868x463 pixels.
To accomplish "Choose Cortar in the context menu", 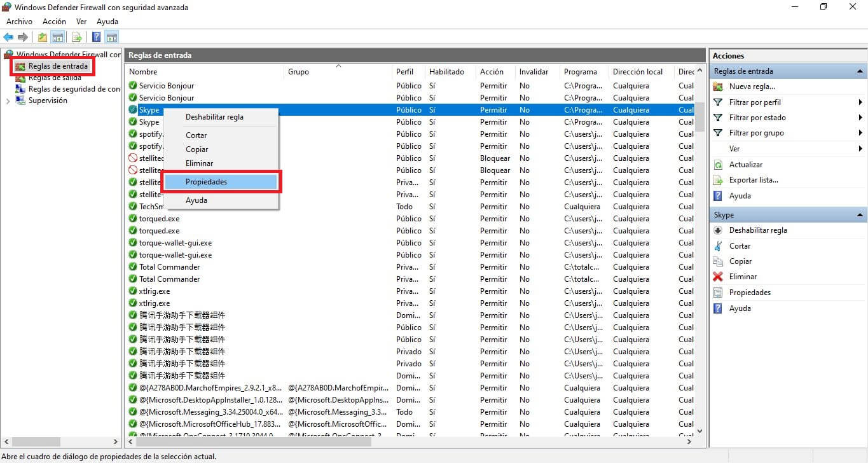I will 221,135.
